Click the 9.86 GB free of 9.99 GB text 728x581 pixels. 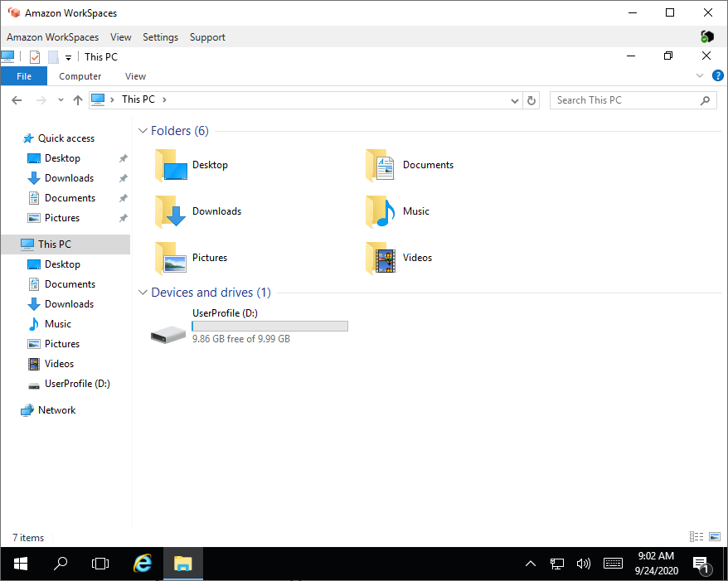click(x=241, y=339)
